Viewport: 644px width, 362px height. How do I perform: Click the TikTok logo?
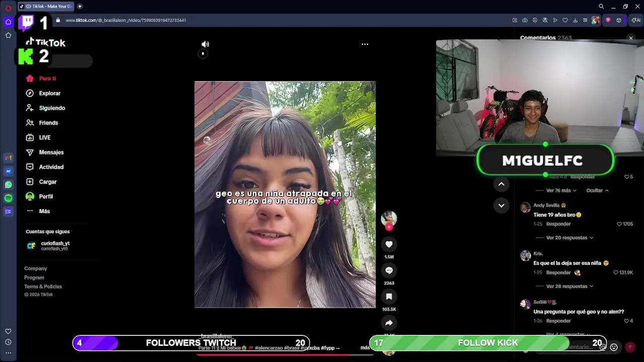pyautogui.click(x=46, y=43)
